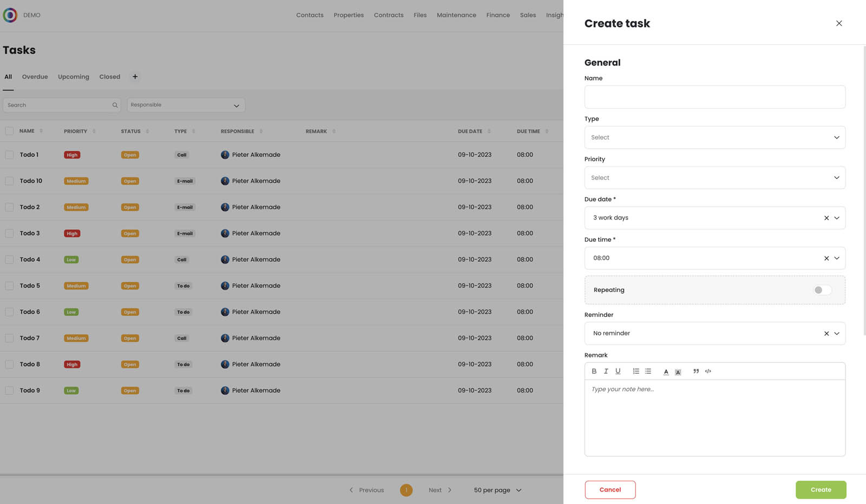Click the task Name input field
The image size is (866, 504).
click(715, 97)
